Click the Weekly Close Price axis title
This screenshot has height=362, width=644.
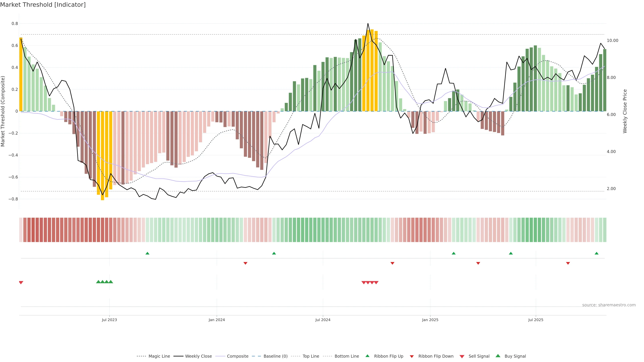tap(625, 111)
